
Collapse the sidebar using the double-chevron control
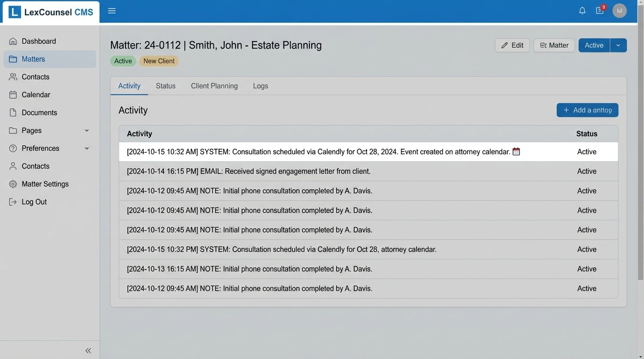tap(88, 350)
